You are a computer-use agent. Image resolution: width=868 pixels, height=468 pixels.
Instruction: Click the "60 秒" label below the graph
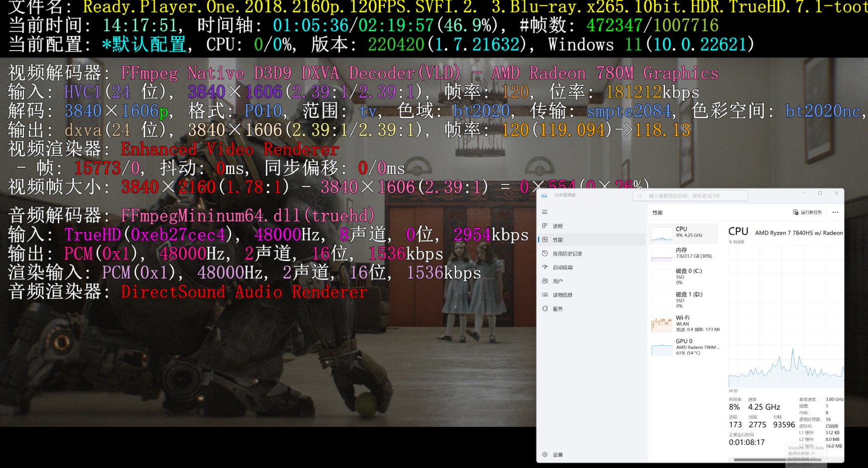coord(733,391)
